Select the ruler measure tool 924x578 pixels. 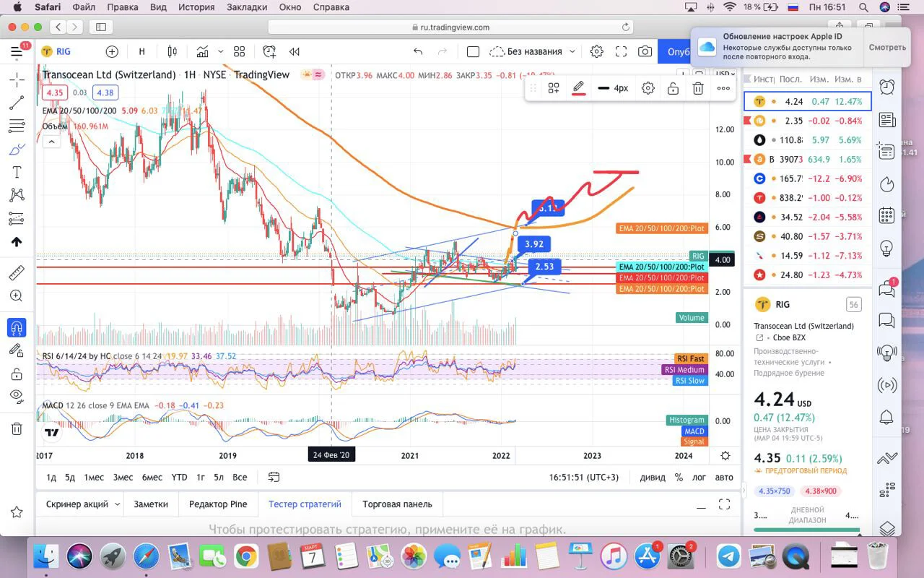click(x=17, y=272)
